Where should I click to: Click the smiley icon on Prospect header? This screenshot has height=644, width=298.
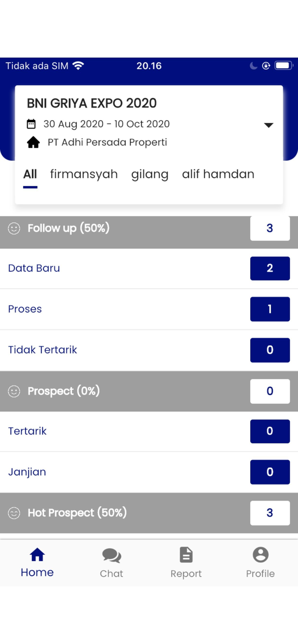pyautogui.click(x=14, y=391)
